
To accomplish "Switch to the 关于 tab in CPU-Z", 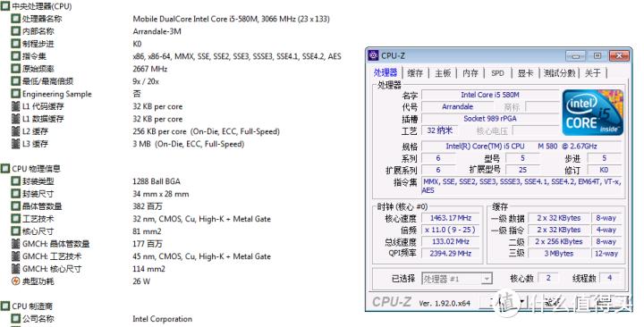I will click(x=592, y=73).
